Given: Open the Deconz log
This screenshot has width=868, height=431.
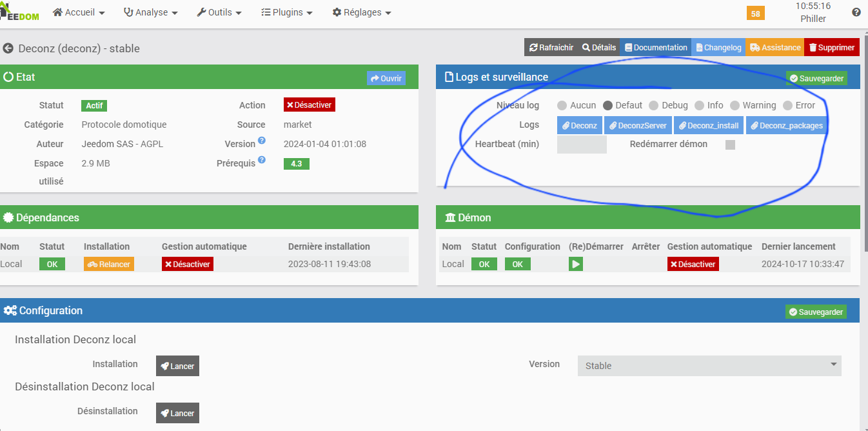Looking at the screenshot, I should click(579, 125).
